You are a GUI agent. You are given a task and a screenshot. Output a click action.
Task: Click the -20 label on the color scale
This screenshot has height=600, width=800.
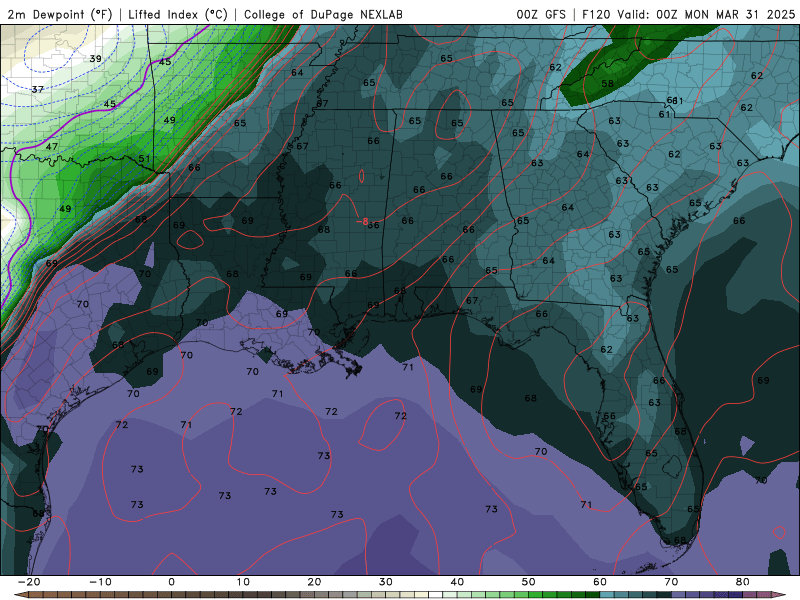coord(29,582)
